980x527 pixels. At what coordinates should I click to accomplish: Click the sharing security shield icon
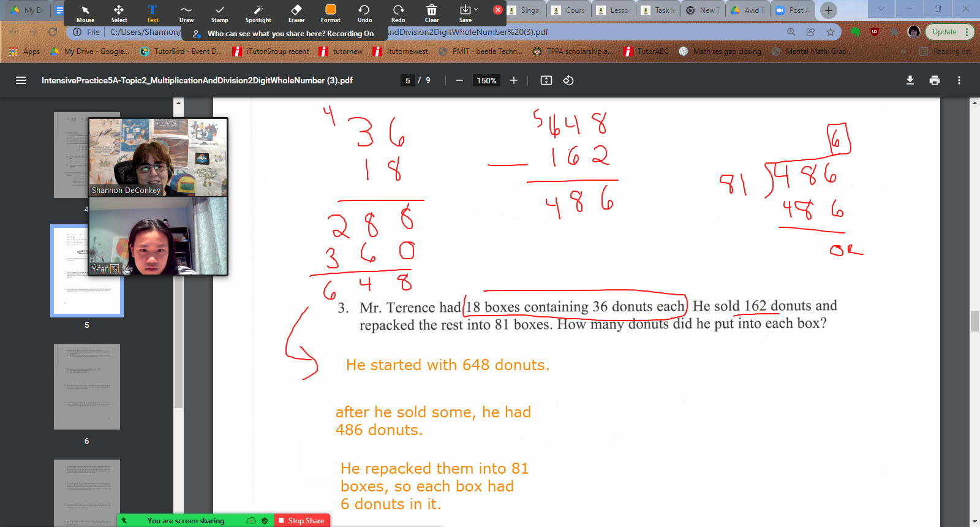point(265,520)
